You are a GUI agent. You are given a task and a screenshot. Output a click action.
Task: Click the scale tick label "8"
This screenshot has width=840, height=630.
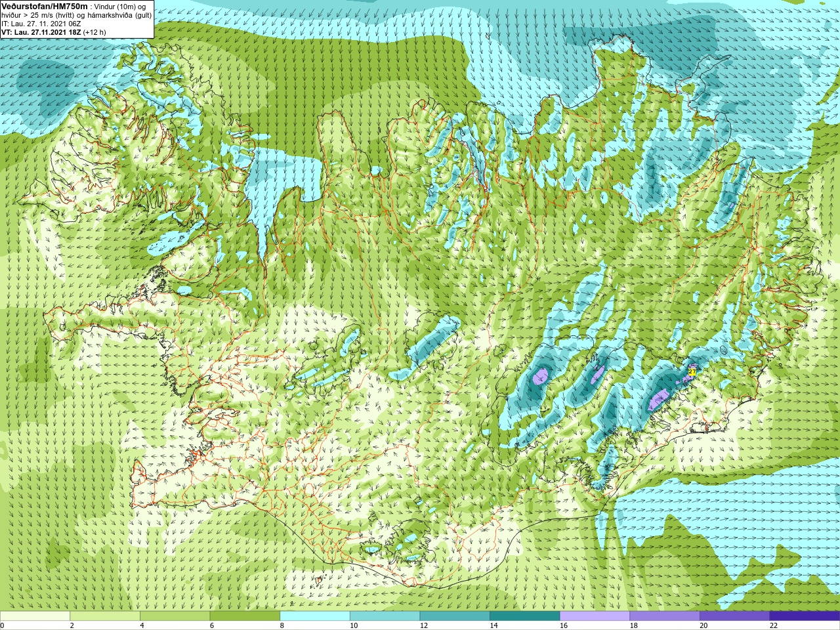(282, 625)
